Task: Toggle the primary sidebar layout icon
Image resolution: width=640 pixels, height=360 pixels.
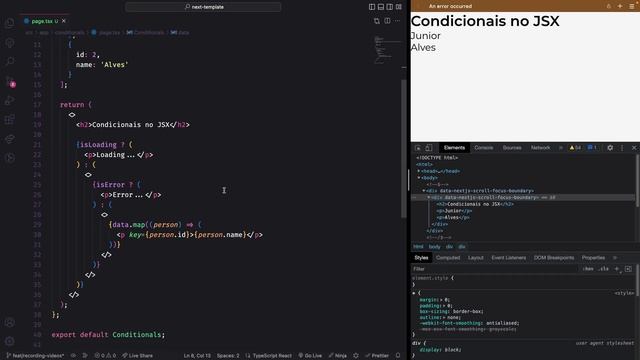Action: tap(372, 7)
